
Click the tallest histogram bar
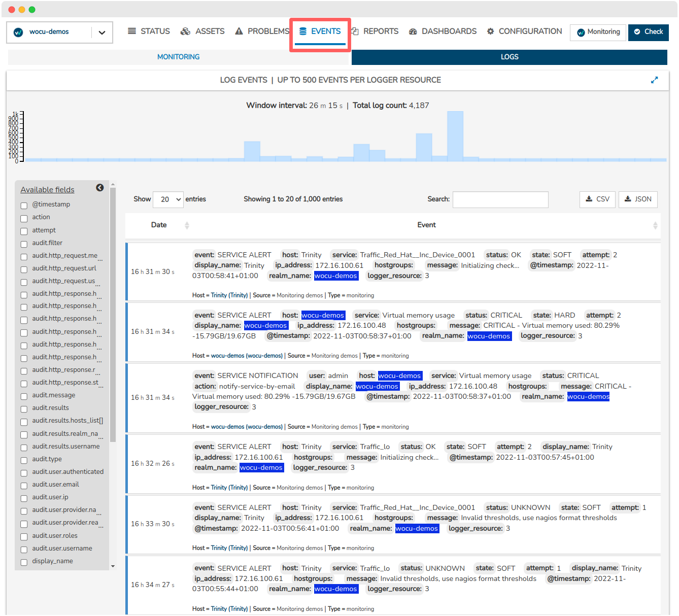pyautogui.click(x=455, y=136)
